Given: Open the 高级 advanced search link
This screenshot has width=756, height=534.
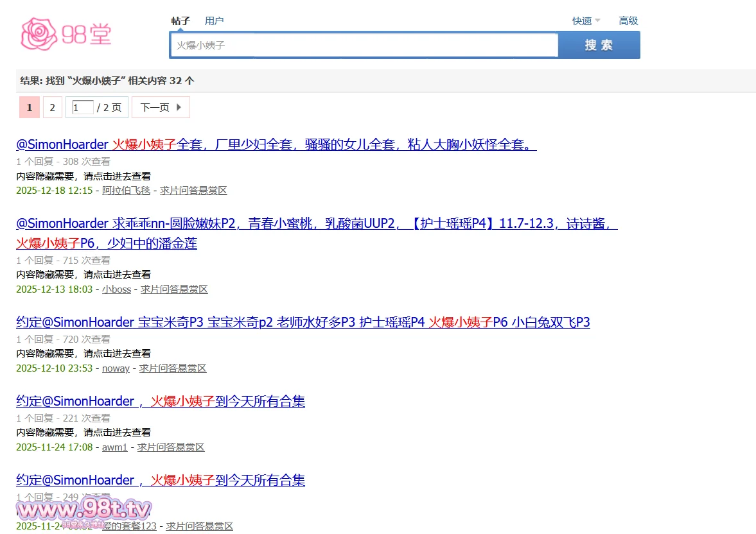Looking at the screenshot, I should 628,21.
